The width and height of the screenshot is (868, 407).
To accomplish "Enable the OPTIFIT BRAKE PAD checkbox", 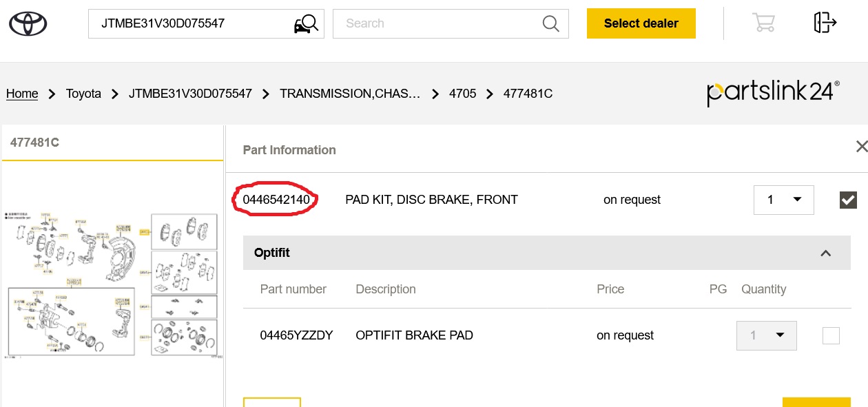I will click(831, 335).
